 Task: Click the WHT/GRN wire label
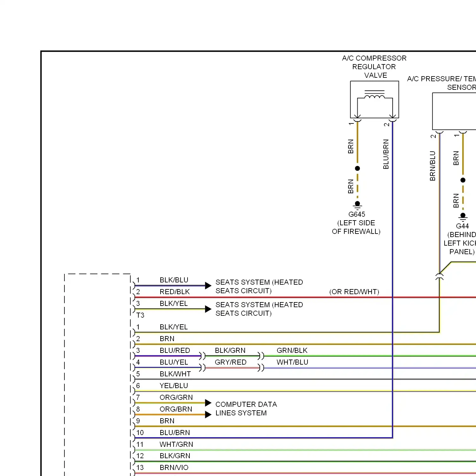[x=176, y=444]
